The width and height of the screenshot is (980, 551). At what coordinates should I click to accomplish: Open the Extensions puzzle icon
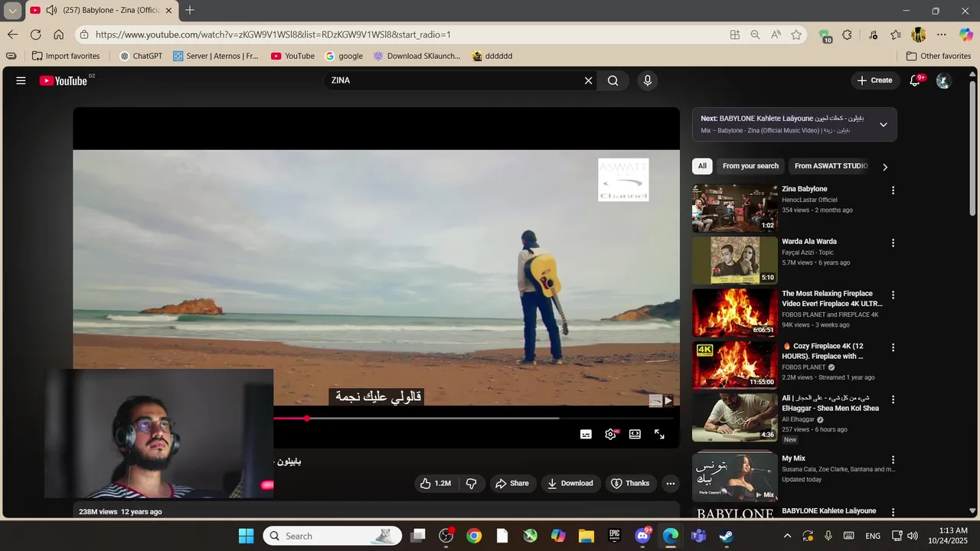pyautogui.click(x=847, y=34)
